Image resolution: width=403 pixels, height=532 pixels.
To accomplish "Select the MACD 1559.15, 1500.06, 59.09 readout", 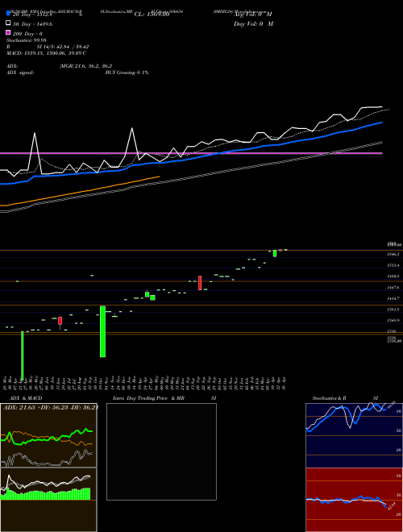I will tap(46, 53).
